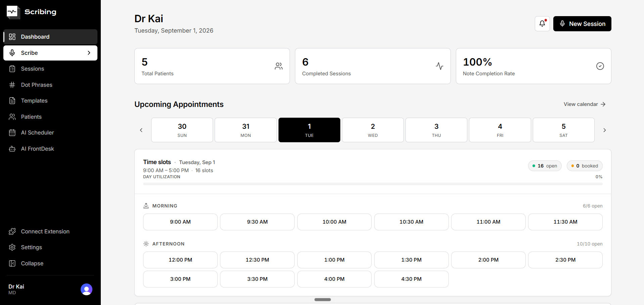
Task: Click the Completed Sessions activity icon
Action: click(439, 66)
